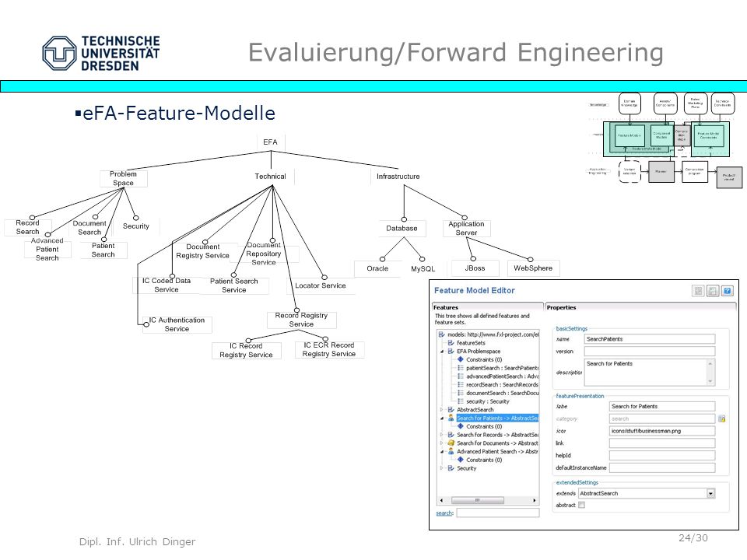
Task: Click the defaultInstanceName field
Action: coord(662,467)
